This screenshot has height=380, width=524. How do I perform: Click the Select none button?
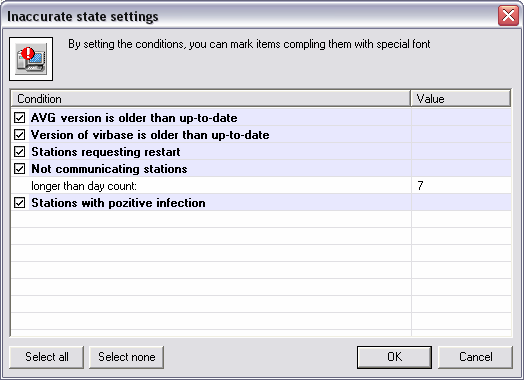pyautogui.click(x=126, y=357)
